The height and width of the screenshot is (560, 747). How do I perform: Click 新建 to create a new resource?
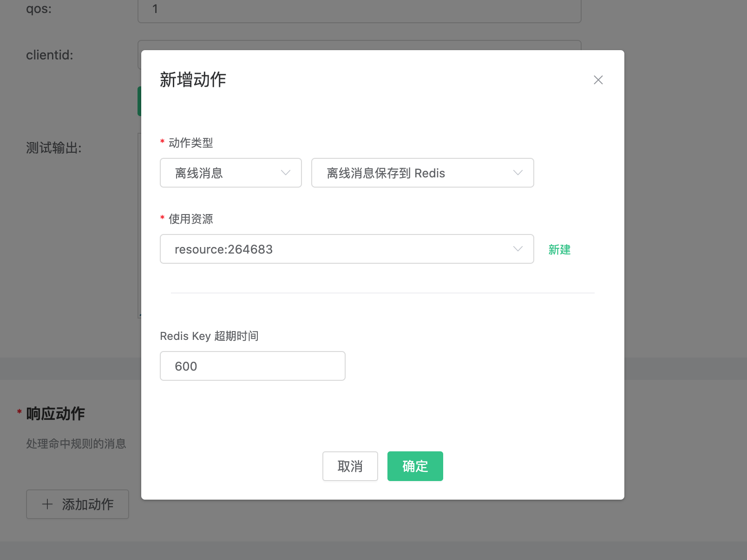559,250
